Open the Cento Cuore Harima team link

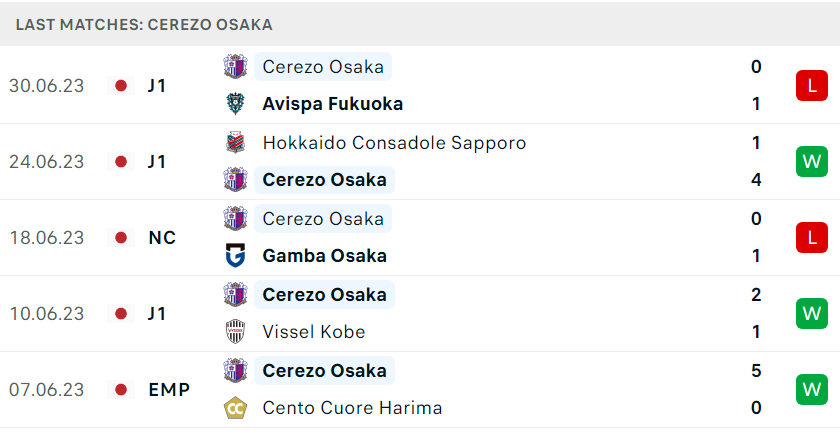pyautogui.click(x=352, y=408)
